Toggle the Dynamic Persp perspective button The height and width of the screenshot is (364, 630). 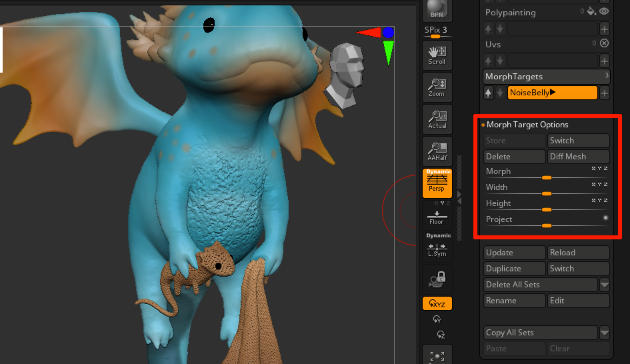pos(437,183)
